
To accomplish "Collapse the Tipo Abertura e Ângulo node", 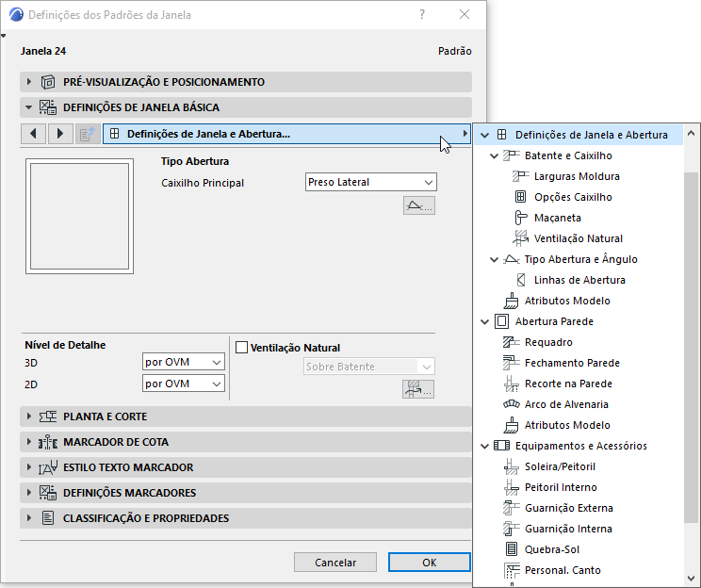I will click(494, 259).
